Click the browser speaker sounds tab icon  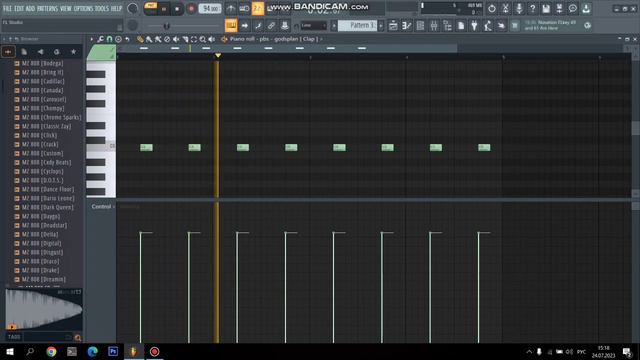[40, 52]
